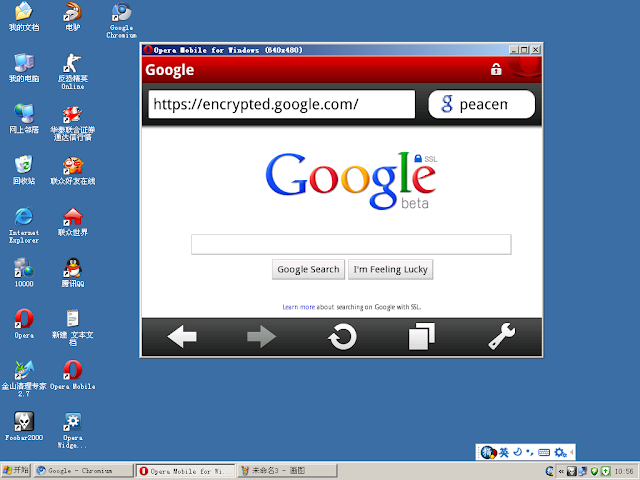Click I'm Feeling Lucky button

(391, 269)
